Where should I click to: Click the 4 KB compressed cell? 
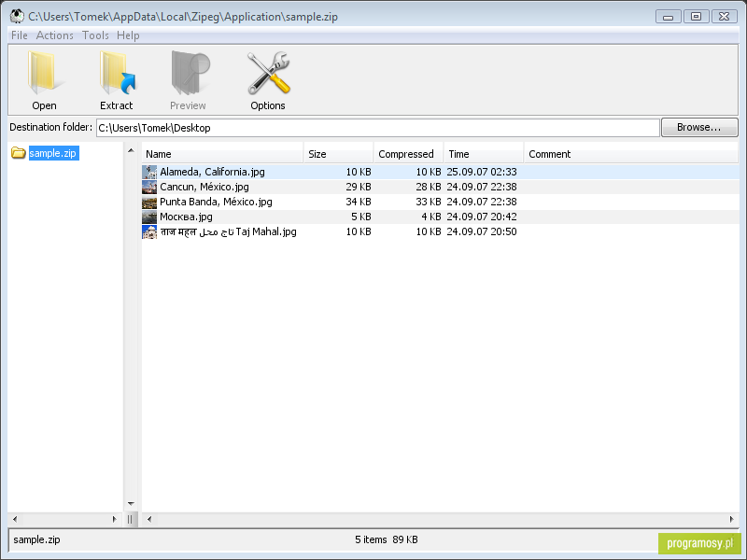point(431,217)
